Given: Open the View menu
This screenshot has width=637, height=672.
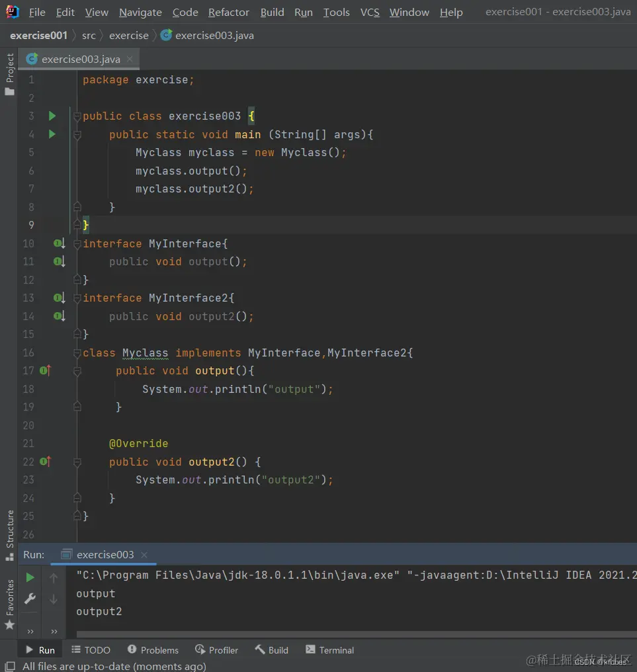Looking at the screenshot, I should (97, 13).
